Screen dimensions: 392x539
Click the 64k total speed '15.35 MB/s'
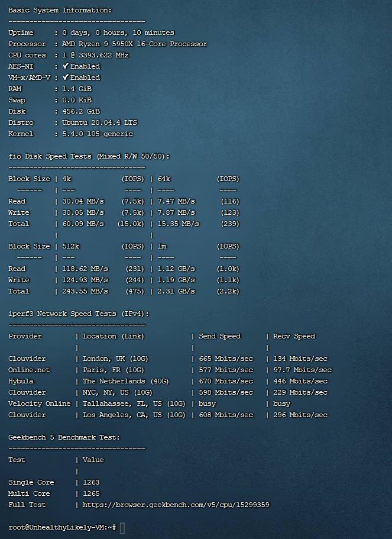click(179, 224)
